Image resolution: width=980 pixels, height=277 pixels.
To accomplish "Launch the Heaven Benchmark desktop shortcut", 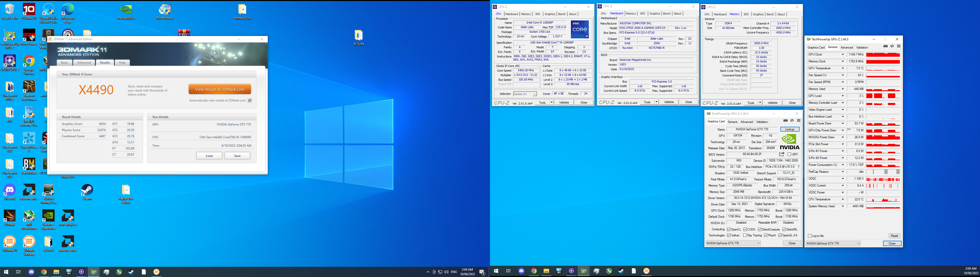I will point(29,91).
